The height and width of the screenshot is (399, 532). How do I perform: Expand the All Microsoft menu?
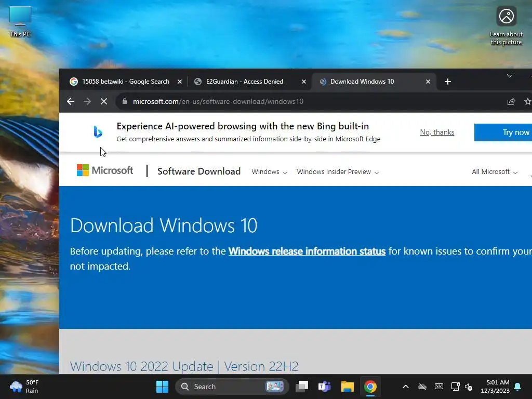[495, 172]
